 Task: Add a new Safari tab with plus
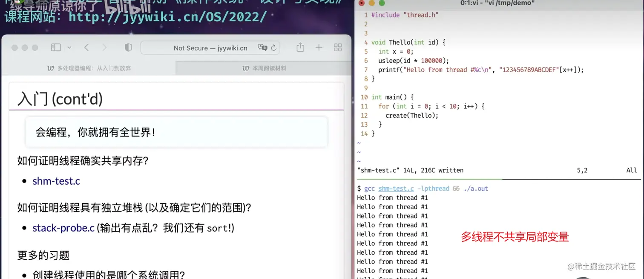[x=319, y=47]
